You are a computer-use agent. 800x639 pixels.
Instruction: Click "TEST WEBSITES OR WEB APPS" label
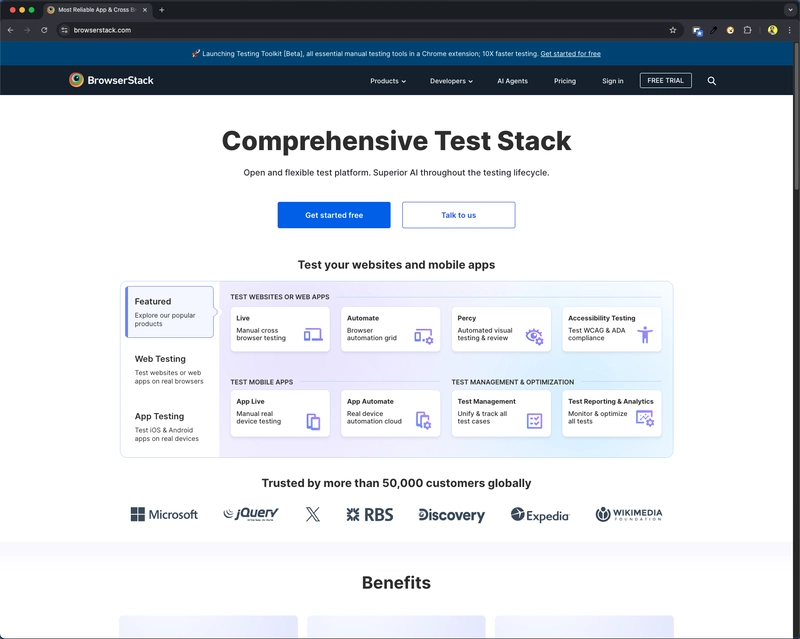(280, 297)
